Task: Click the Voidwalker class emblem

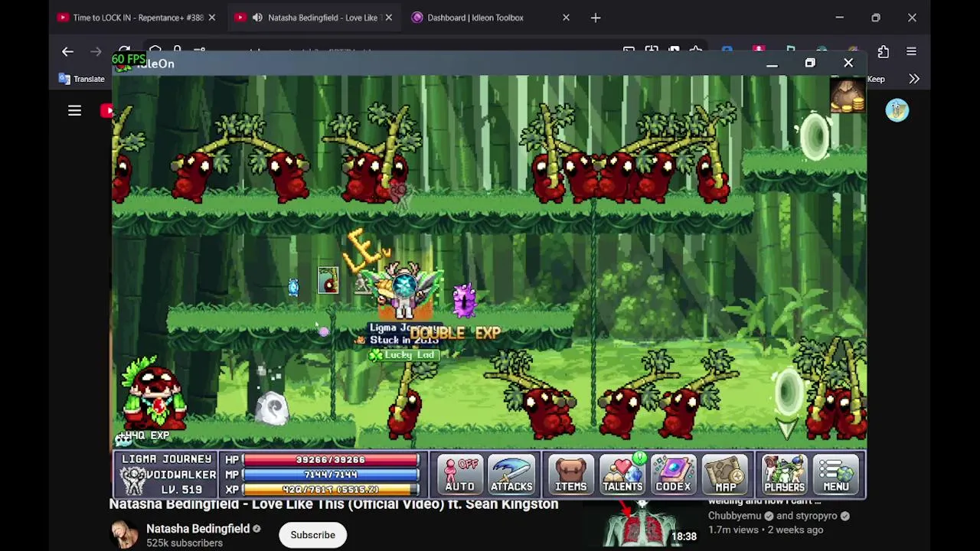Action: pyautogui.click(x=133, y=481)
